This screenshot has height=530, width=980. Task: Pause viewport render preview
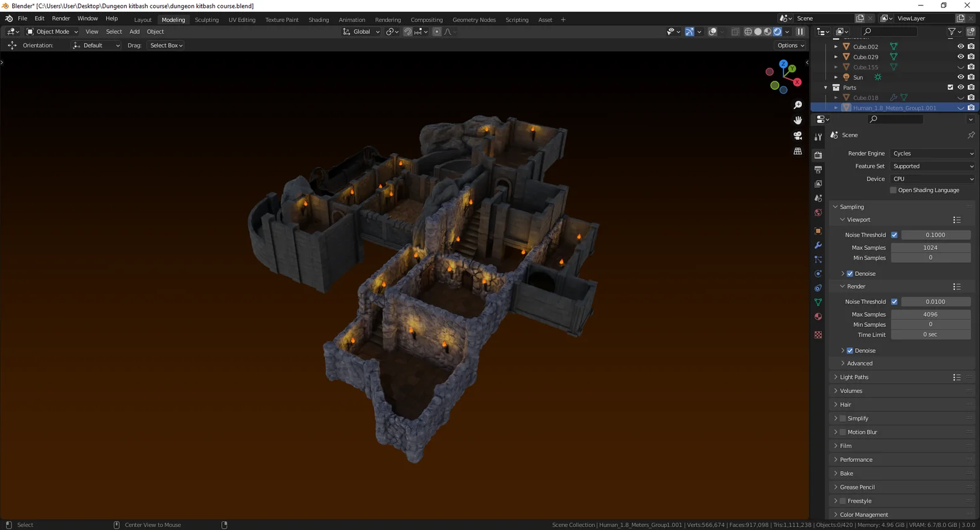[800, 32]
